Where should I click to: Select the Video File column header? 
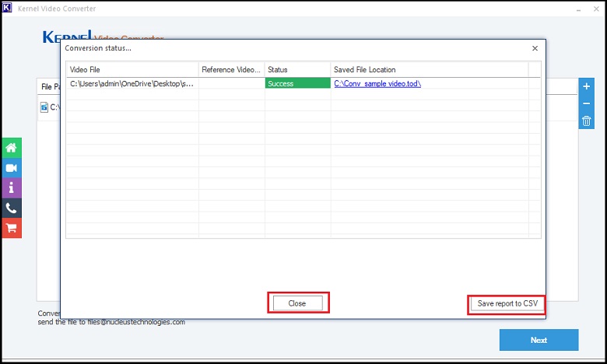click(132, 70)
